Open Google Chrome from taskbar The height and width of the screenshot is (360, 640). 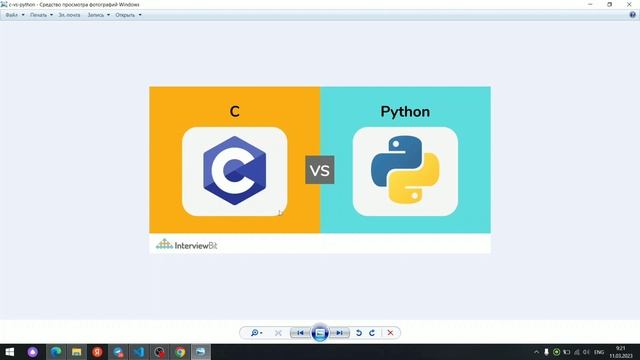(180, 352)
